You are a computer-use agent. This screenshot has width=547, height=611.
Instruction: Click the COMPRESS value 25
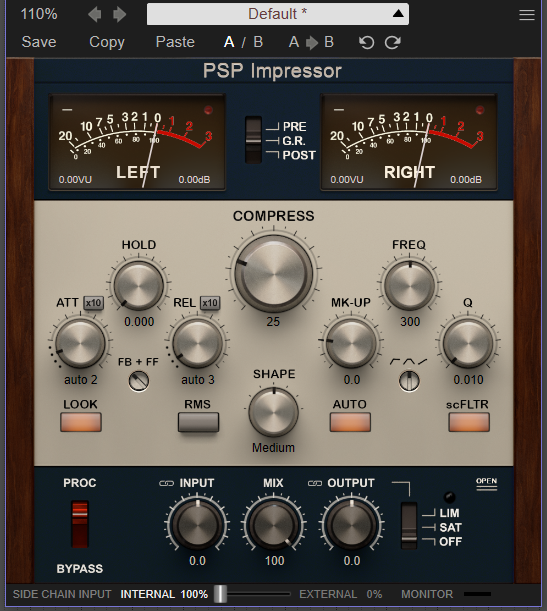(273, 321)
